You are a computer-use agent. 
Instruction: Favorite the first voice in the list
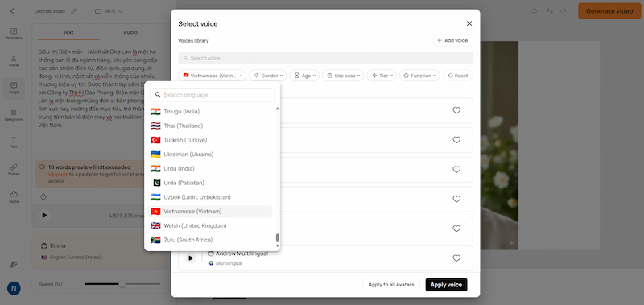point(456,110)
